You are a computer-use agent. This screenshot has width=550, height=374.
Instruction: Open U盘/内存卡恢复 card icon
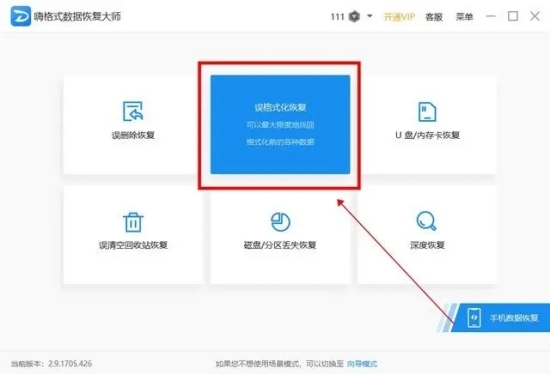[427, 112]
